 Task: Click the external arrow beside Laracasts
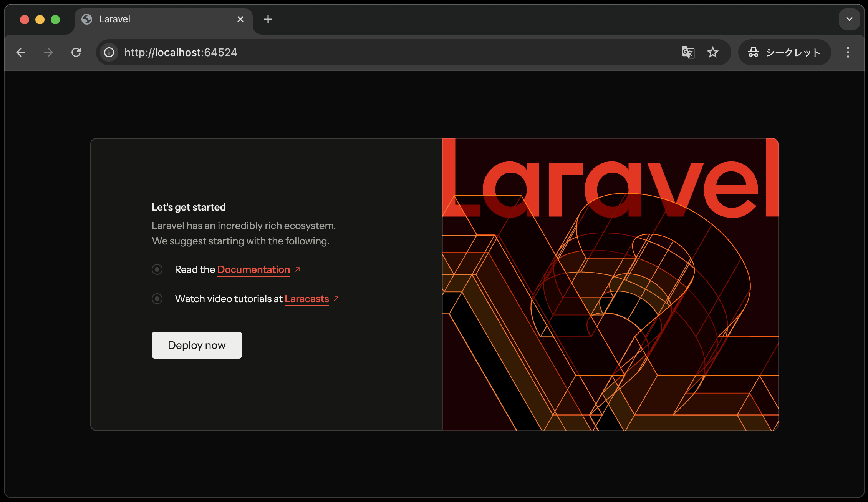coord(336,299)
